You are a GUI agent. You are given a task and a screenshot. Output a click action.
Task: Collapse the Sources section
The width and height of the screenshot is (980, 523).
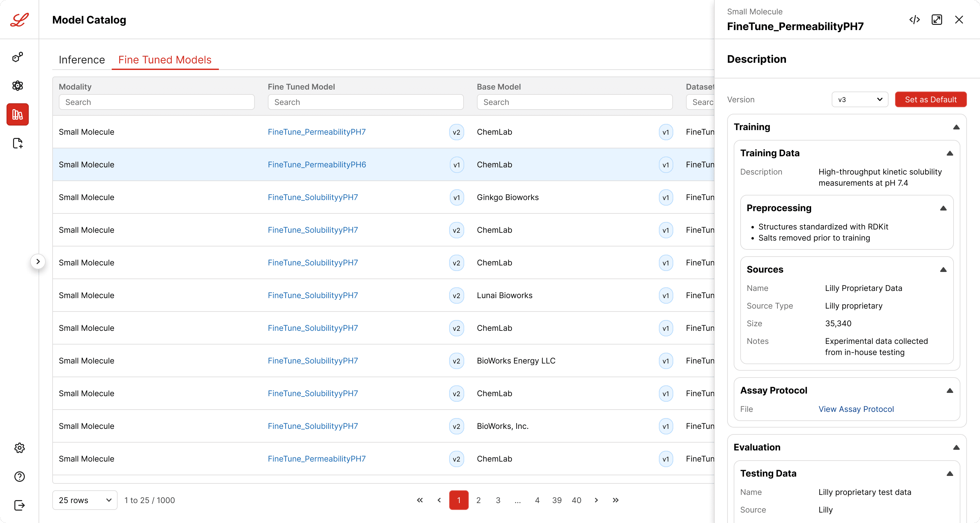tap(943, 269)
